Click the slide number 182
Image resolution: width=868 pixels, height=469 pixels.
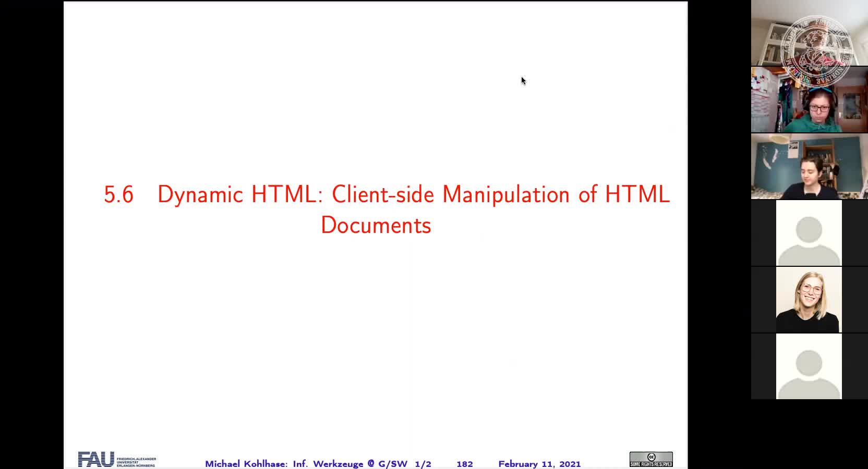(x=464, y=464)
